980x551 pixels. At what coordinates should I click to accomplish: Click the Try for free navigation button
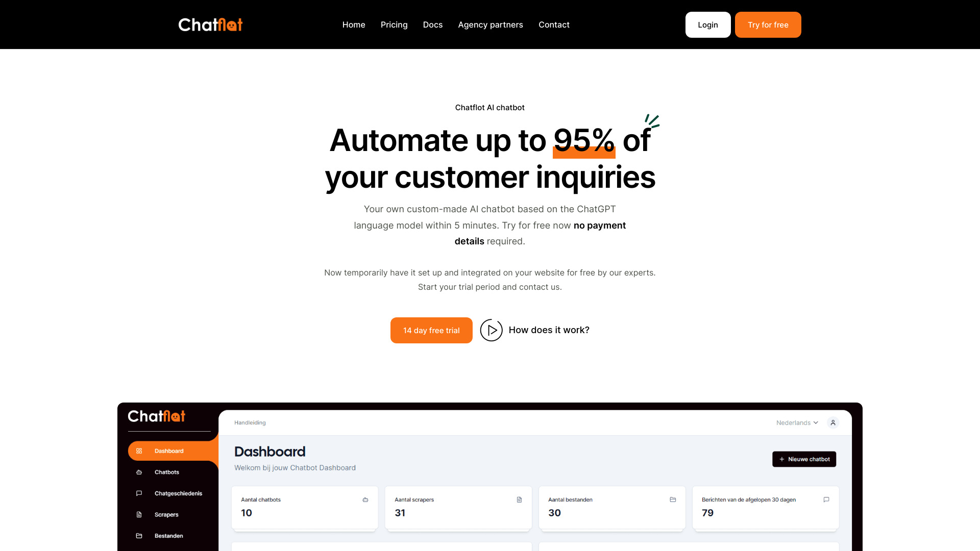(x=768, y=24)
